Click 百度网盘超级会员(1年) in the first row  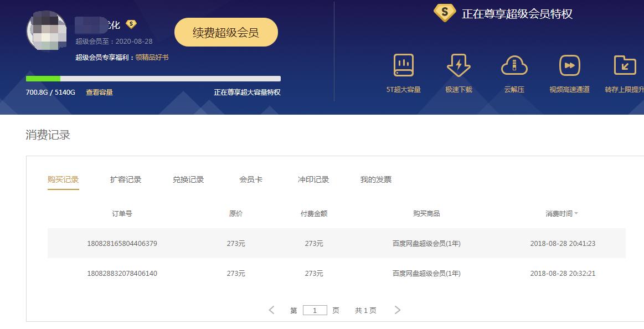click(426, 244)
